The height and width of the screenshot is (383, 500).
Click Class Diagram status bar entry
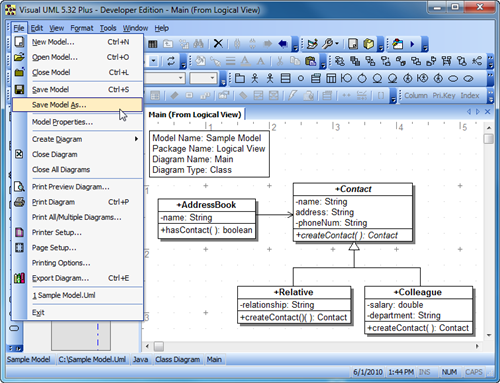tap(178, 360)
